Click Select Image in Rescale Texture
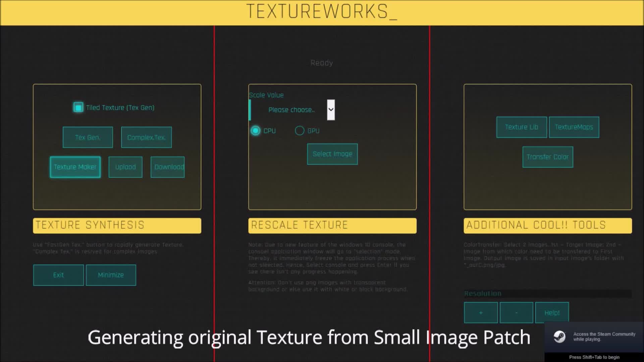This screenshot has width=644, height=362. pos(332,154)
